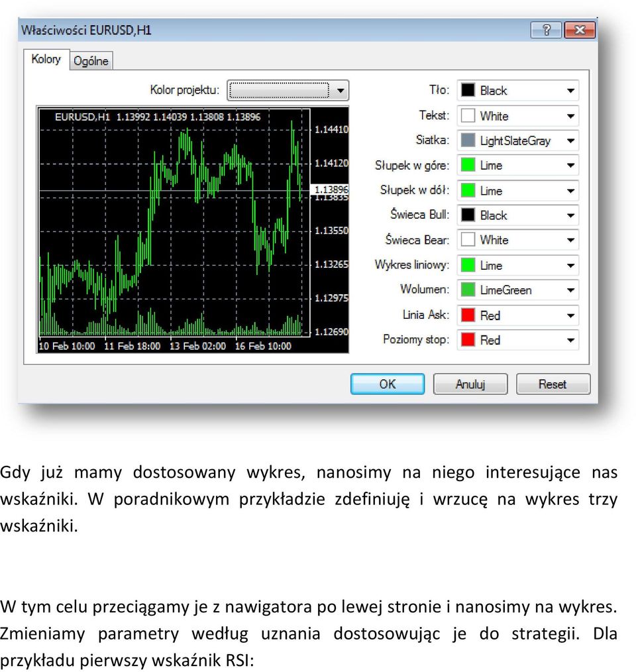Open the Kolor projektu dropdown
This screenshot has height=672, width=636.
(288, 90)
